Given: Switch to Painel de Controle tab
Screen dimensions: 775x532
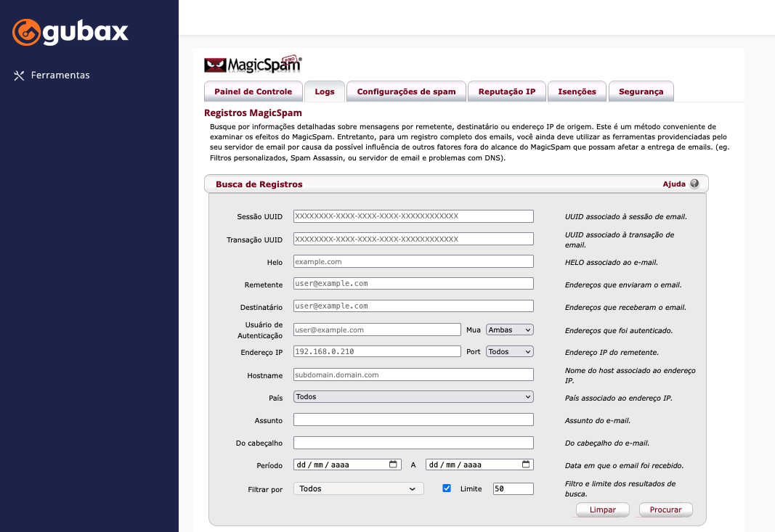Looking at the screenshot, I should pos(253,91).
